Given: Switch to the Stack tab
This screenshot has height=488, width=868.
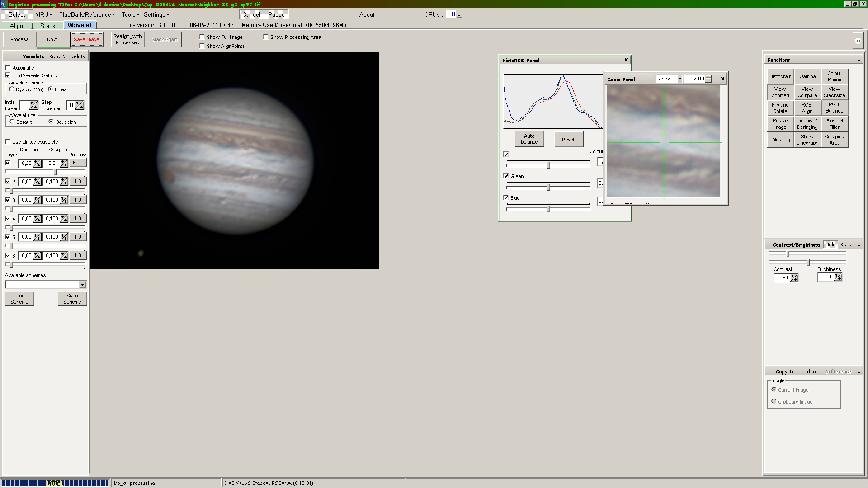Looking at the screenshot, I should [x=47, y=26].
